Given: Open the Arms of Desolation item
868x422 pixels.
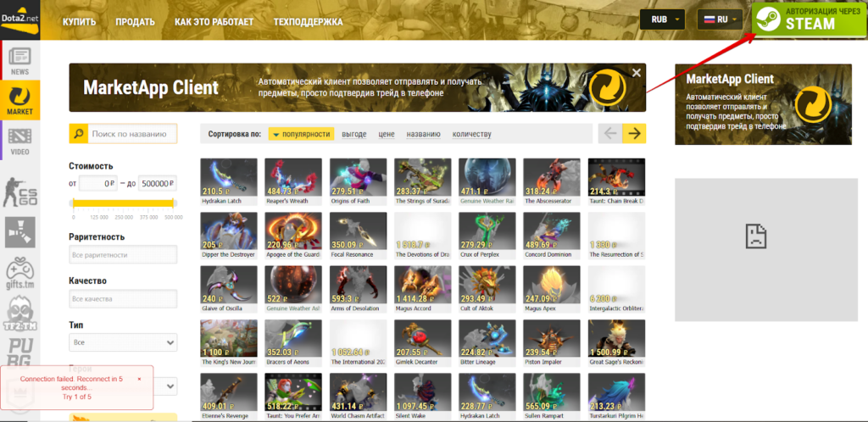Looking at the screenshot, I should pyautogui.click(x=359, y=289).
